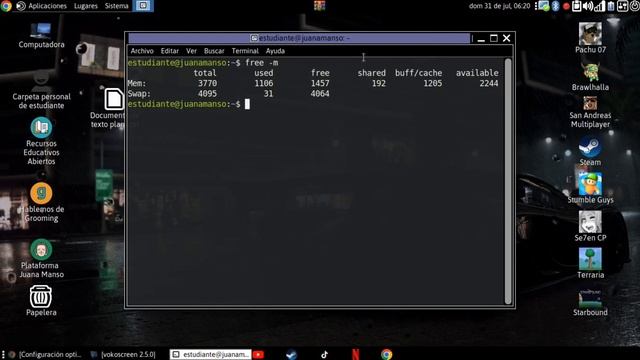Click 'buff/cache' column header
The image size is (640, 360).
tap(418, 73)
